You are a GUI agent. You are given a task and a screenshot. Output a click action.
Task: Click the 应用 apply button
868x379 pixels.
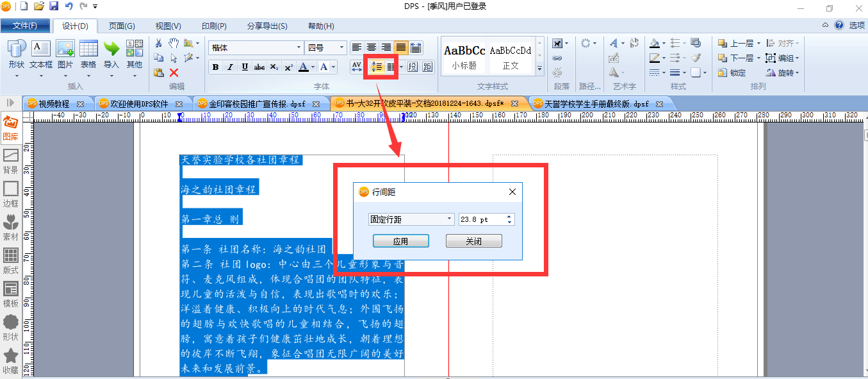coord(401,241)
